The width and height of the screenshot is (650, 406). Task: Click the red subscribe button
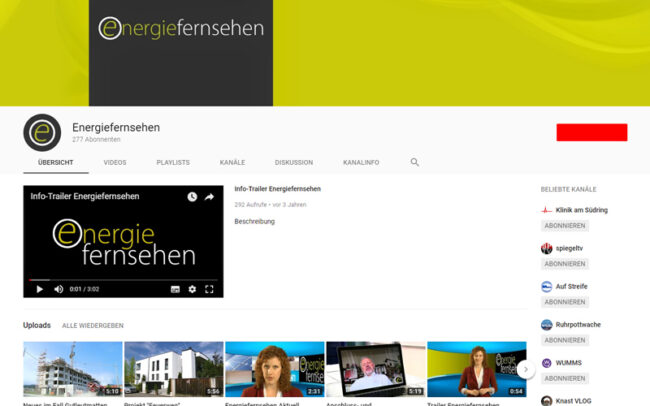tap(592, 132)
